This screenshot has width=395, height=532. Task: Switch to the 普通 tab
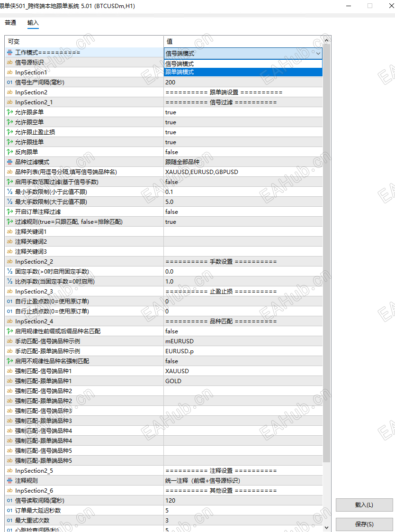pyautogui.click(x=10, y=23)
